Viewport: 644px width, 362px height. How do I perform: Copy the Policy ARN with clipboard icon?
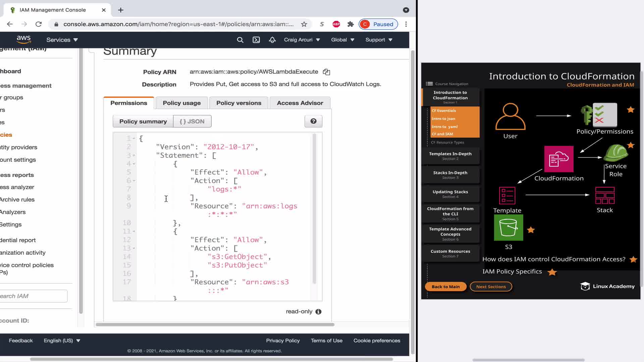point(326,72)
